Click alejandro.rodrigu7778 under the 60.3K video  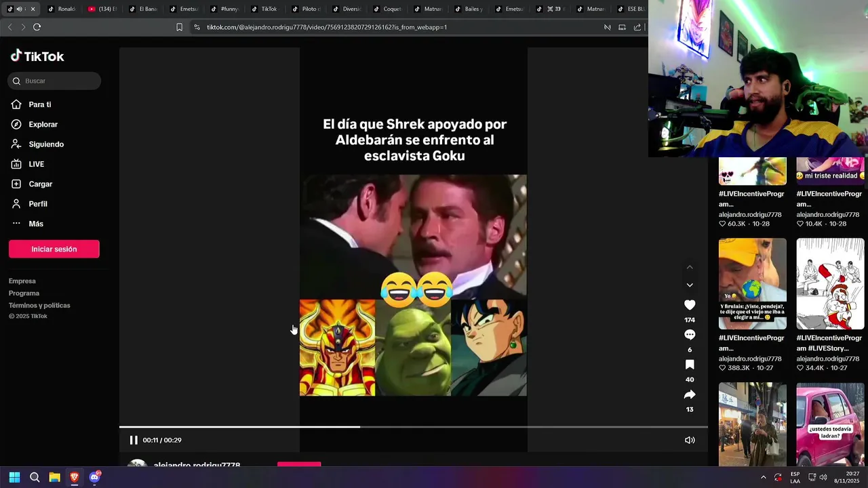(750, 214)
